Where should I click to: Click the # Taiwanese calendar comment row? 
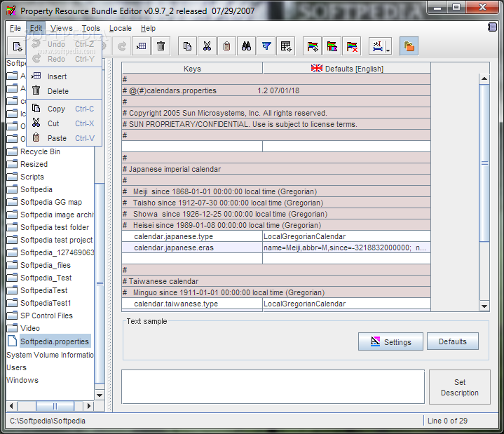point(276,281)
